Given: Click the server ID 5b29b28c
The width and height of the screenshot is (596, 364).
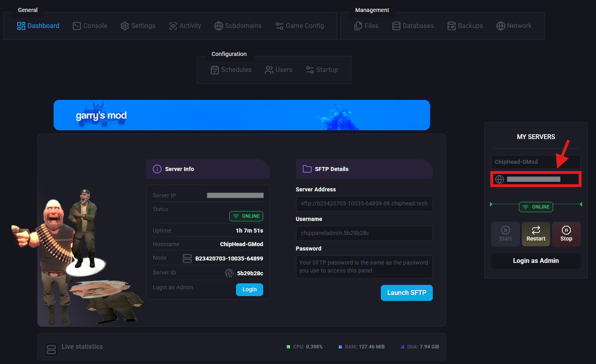Looking at the screenshot, I should [x=250, y=273].
